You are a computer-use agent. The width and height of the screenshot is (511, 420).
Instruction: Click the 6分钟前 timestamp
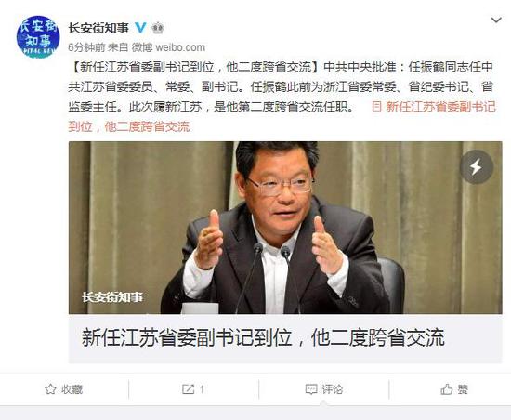click(x=86, y=47)
